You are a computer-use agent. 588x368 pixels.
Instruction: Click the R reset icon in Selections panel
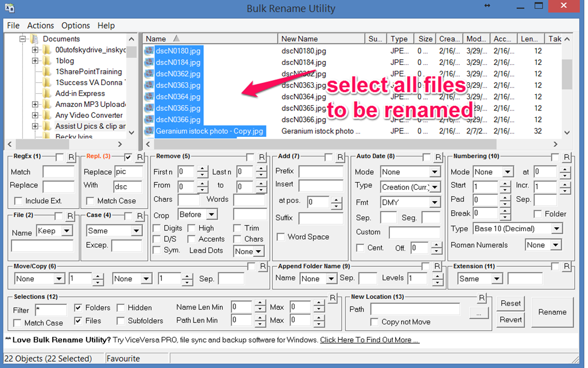point(332,298)
